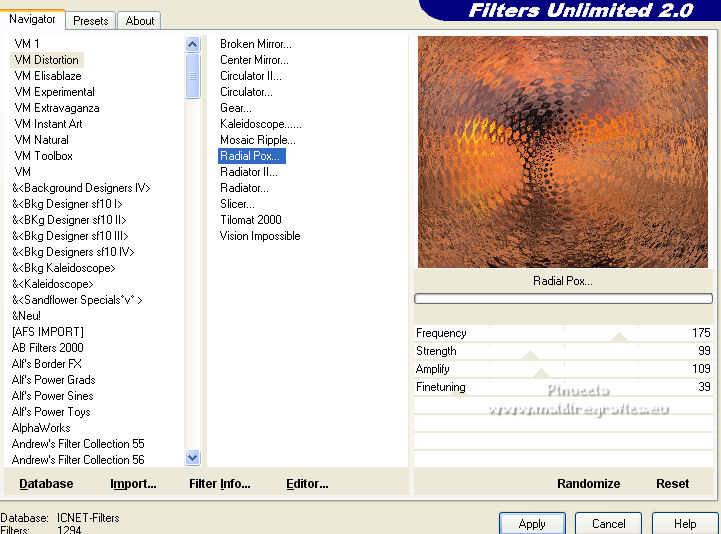Viewport: 721px width, 534px height.
Task: Open the About tab
Action: 139,21
